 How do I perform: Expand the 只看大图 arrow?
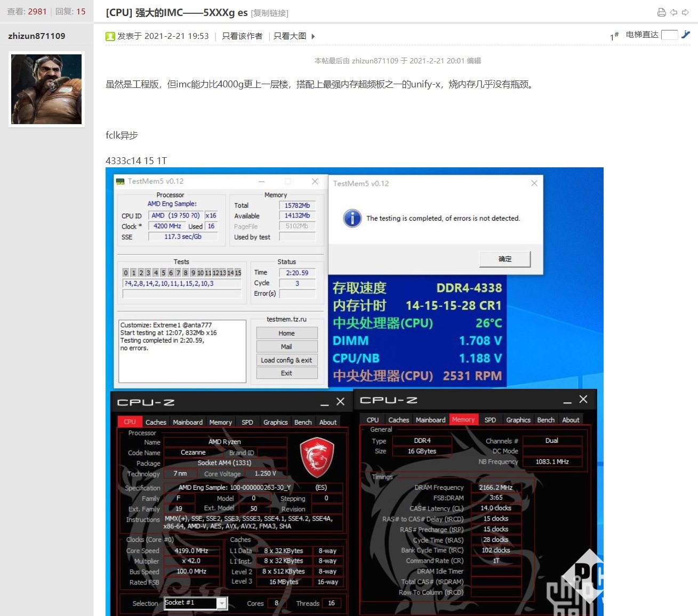[x=313, y=36]
